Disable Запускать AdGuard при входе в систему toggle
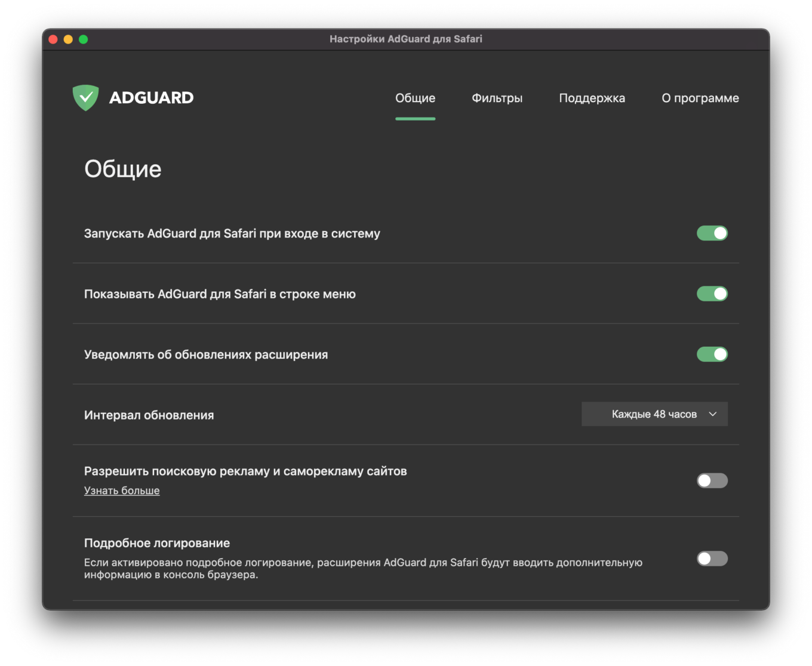 (712, 233)
